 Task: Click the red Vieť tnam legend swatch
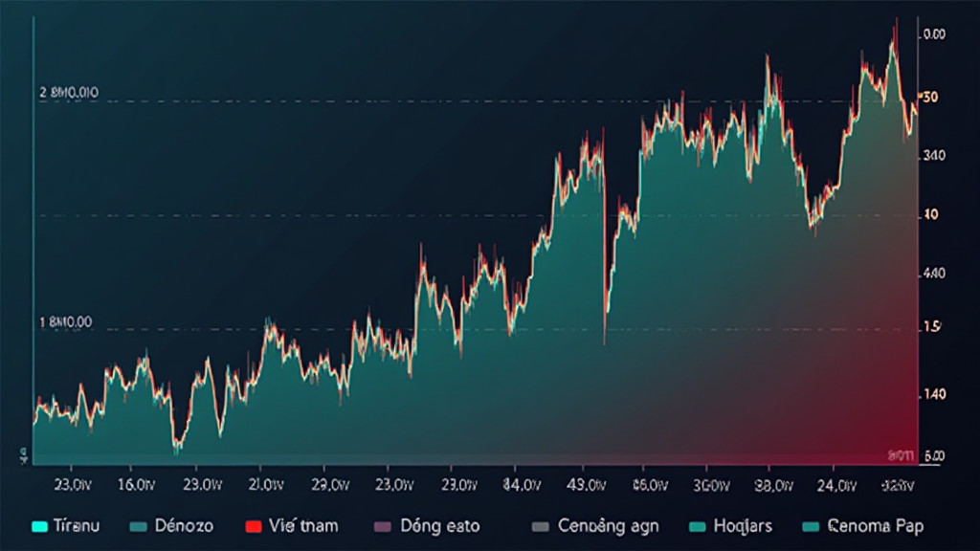[254, 526]
